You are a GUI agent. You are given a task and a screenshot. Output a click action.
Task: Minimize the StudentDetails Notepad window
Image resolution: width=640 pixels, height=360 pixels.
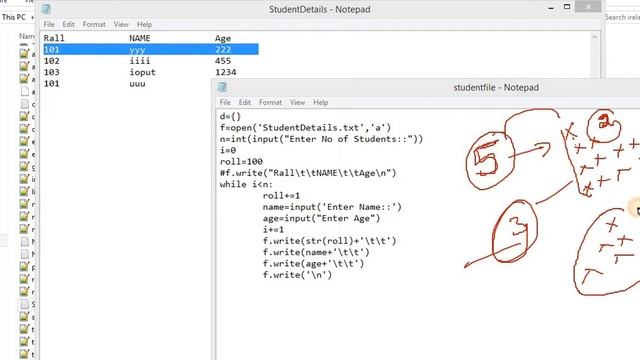[x=551, y=7]
